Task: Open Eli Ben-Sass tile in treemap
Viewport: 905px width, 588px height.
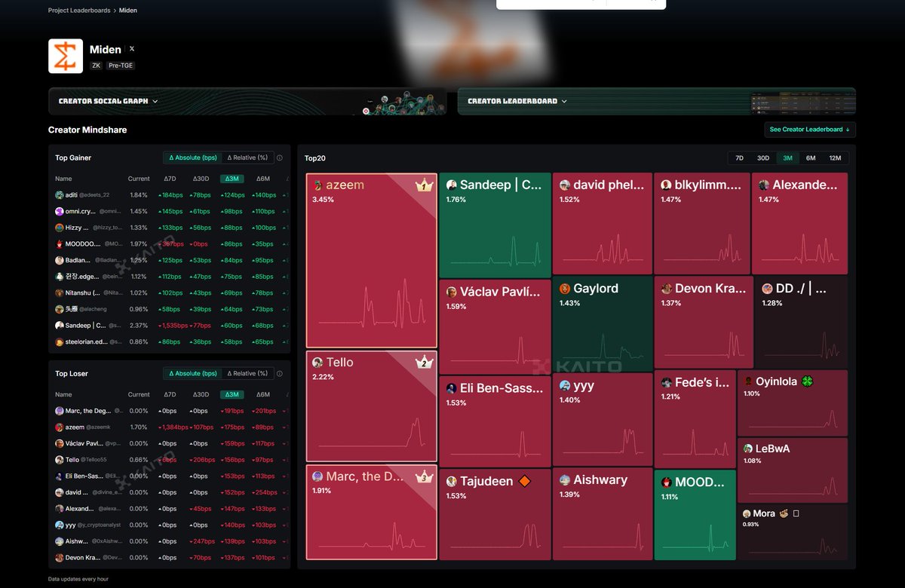Action: tap(495, 423)
